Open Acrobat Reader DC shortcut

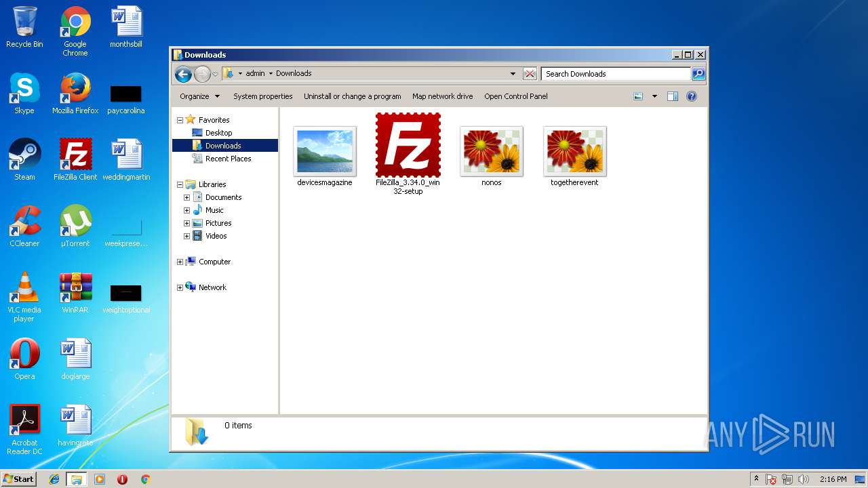[24, 430]
